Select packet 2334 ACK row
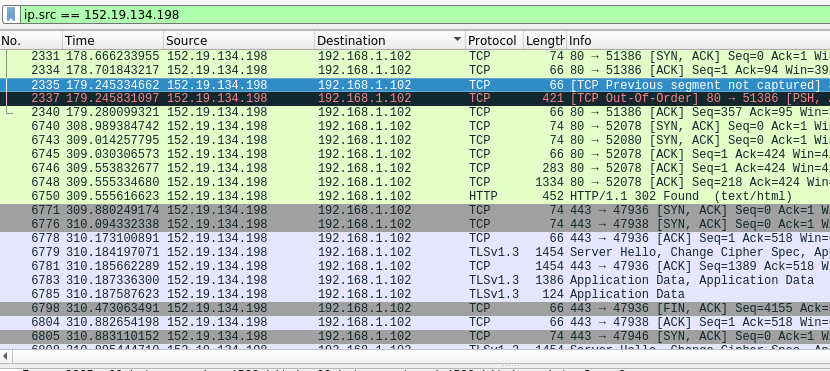 click(415, 70)
